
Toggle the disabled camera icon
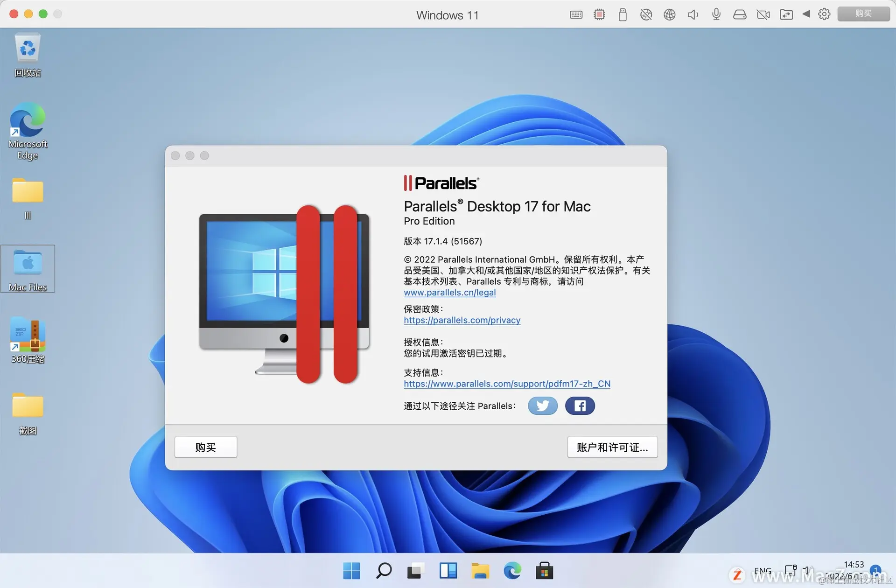pos(763,14)
